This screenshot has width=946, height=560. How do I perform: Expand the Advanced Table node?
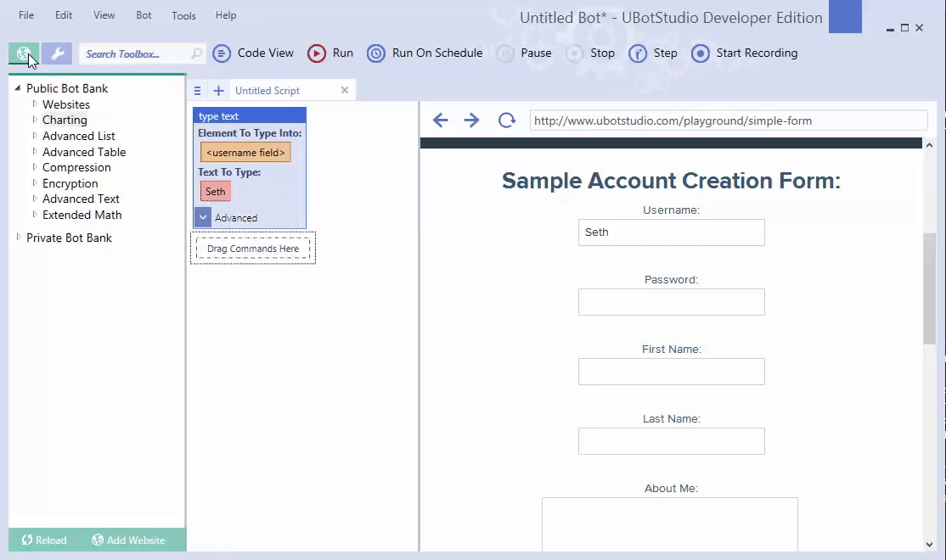coord(34,151)
